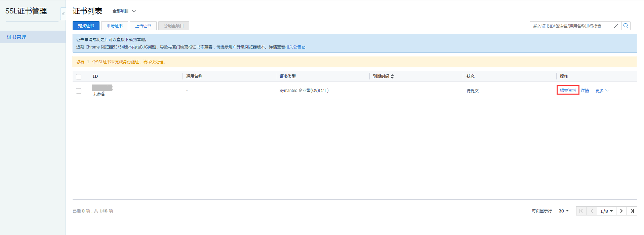Screen dimensions: 644x235
Task: Collapse the sidebar with the double-chevron icon
Action: pyautogui.click(x=63, y=14)
